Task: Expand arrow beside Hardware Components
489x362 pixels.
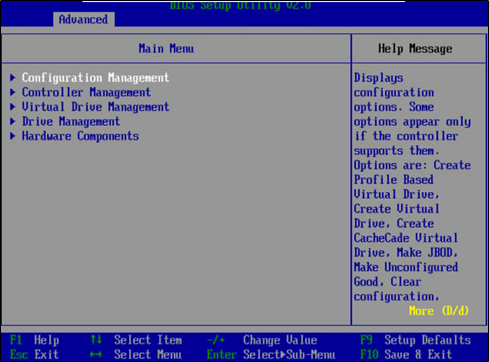Action: 13,136
